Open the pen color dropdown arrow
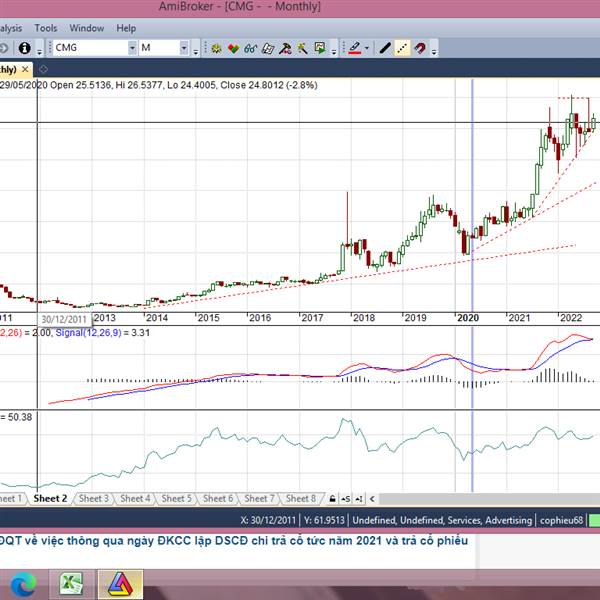 (367, 48)
